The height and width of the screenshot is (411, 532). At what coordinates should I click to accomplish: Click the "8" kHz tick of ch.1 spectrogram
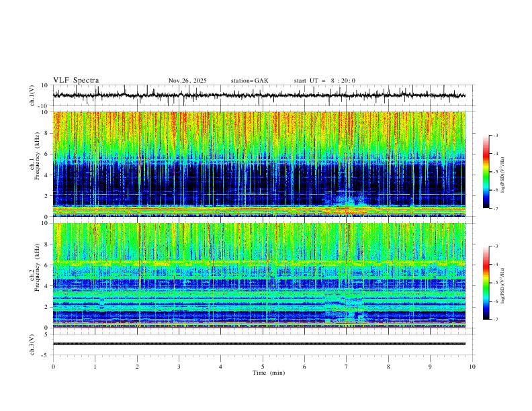(47, 133)
